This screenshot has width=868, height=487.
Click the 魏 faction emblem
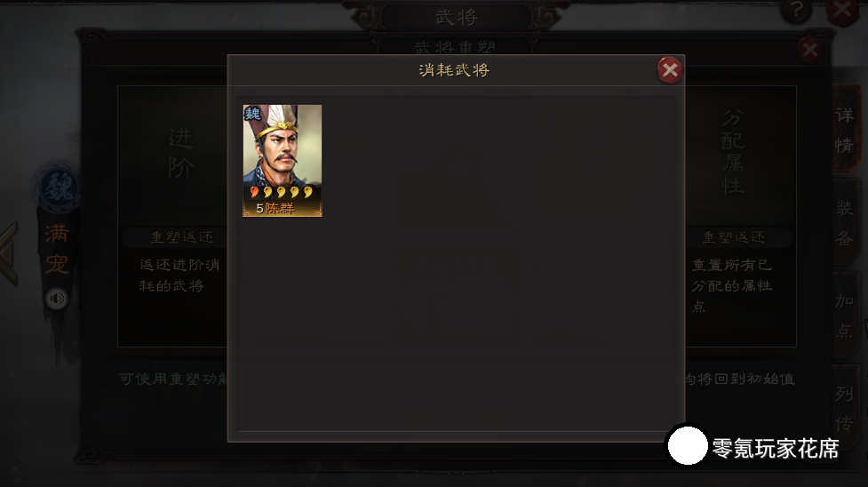[x=58, y=188]
